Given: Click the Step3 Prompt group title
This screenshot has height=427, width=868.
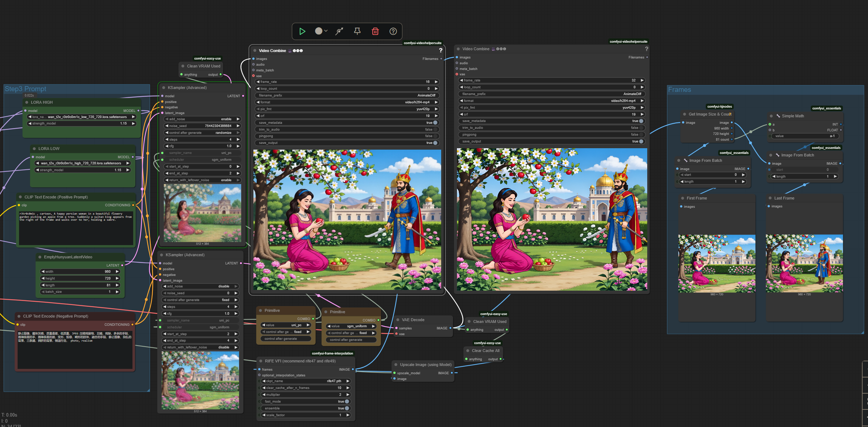Looking at the screenshot, I should 25,89.
